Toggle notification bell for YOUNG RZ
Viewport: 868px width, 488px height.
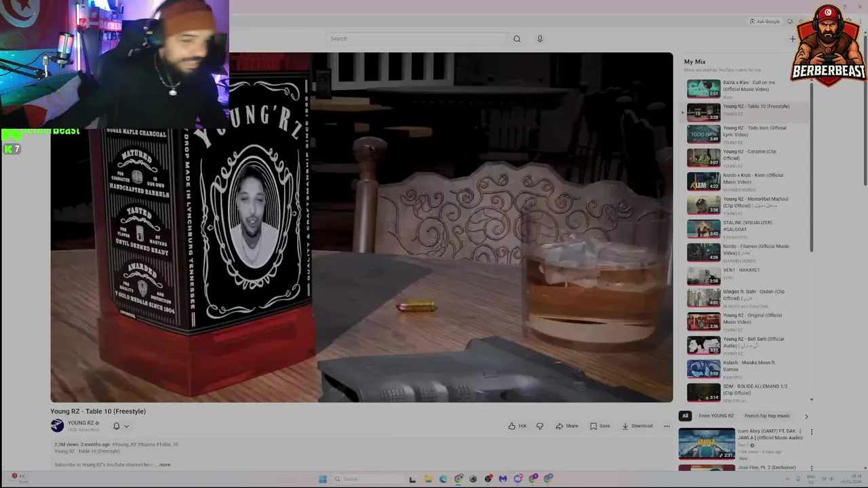click(116, 426)
